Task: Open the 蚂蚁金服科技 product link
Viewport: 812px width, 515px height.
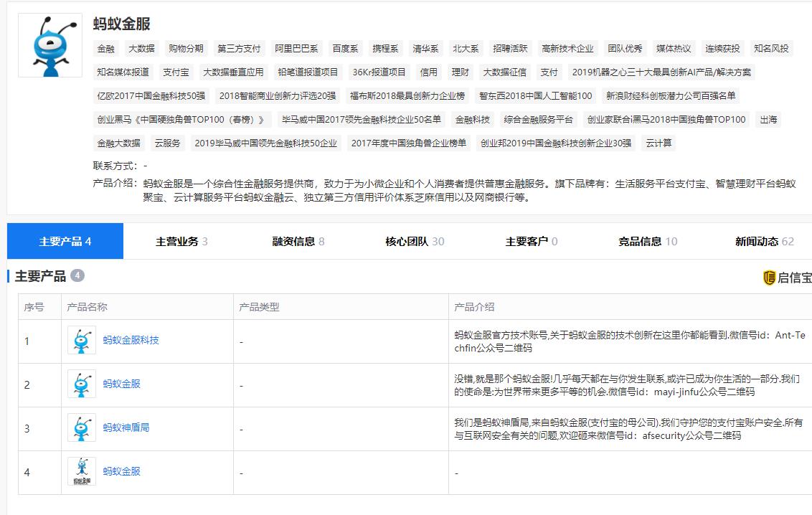Action: 131,340
